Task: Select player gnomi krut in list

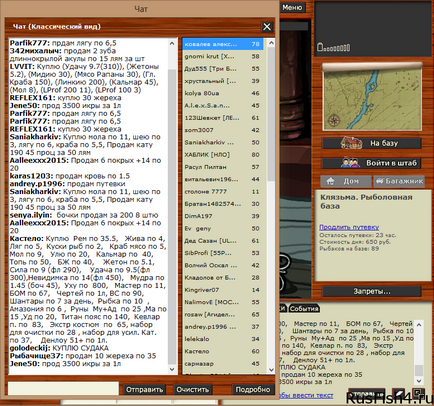Action: click(223, 56)
